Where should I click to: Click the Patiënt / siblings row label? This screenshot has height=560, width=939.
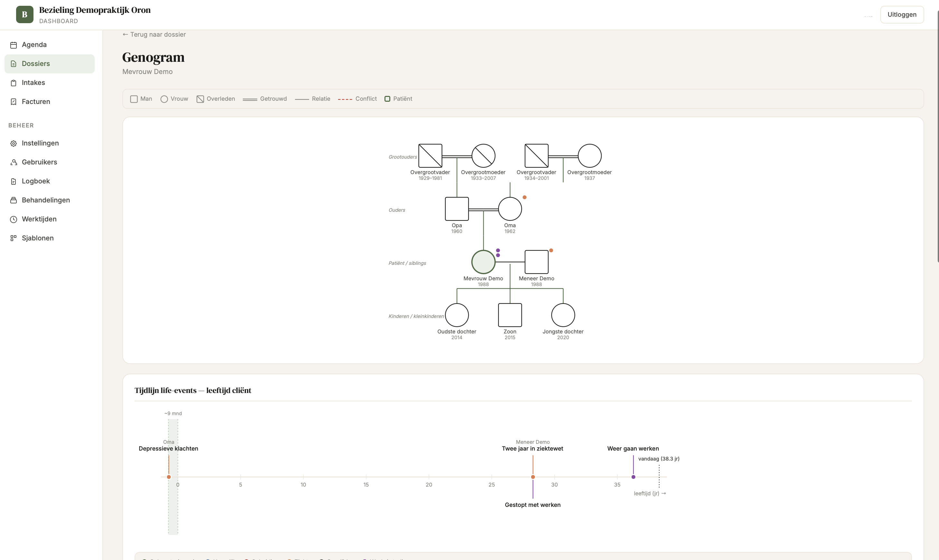pyautogui.click(x=407, y=263)
